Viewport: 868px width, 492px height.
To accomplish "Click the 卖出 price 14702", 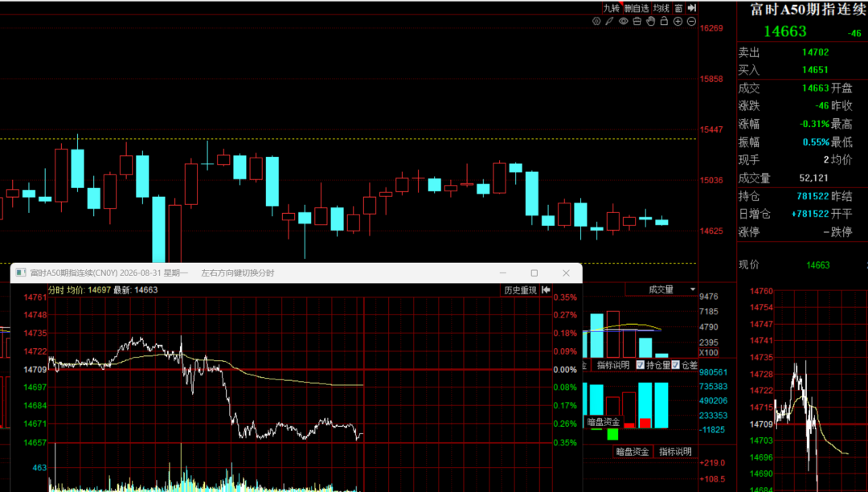I will pyautogui.click(x=816, y=52).
